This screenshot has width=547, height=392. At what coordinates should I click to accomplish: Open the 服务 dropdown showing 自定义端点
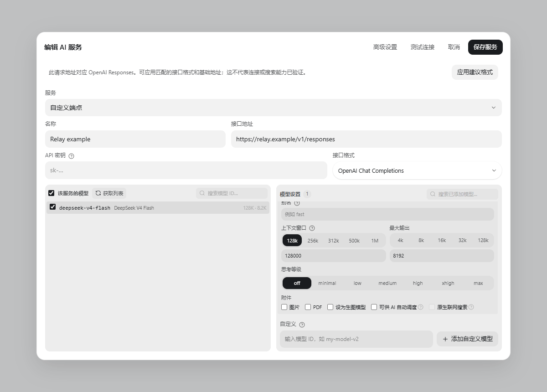click(273, 108)
